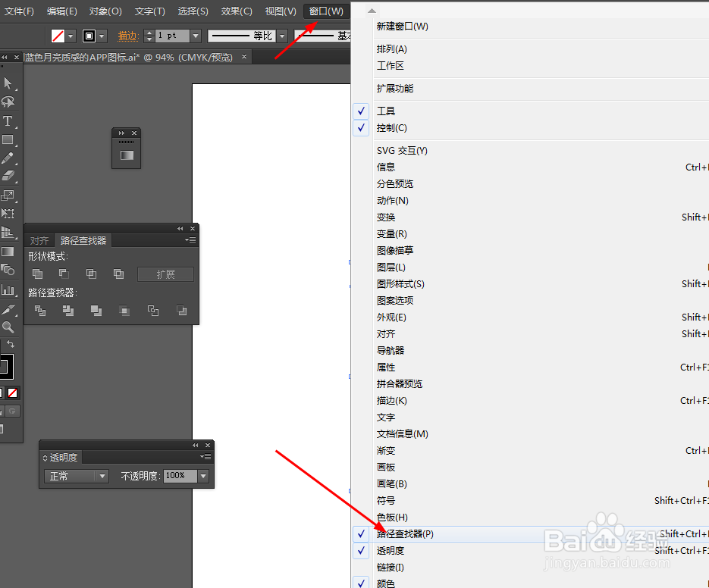
Task: Click the 扩展 button in Pathfinder
Action: [x=165, y=274]
